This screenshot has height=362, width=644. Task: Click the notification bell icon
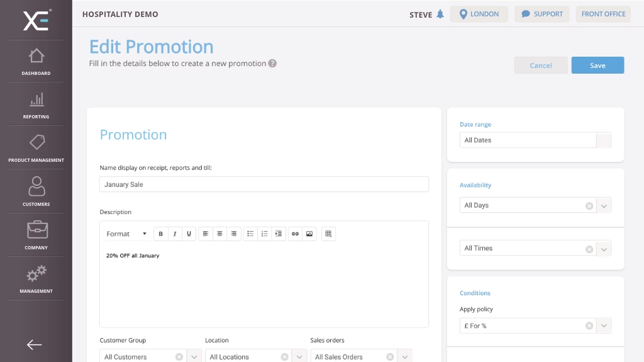(440, 14)
